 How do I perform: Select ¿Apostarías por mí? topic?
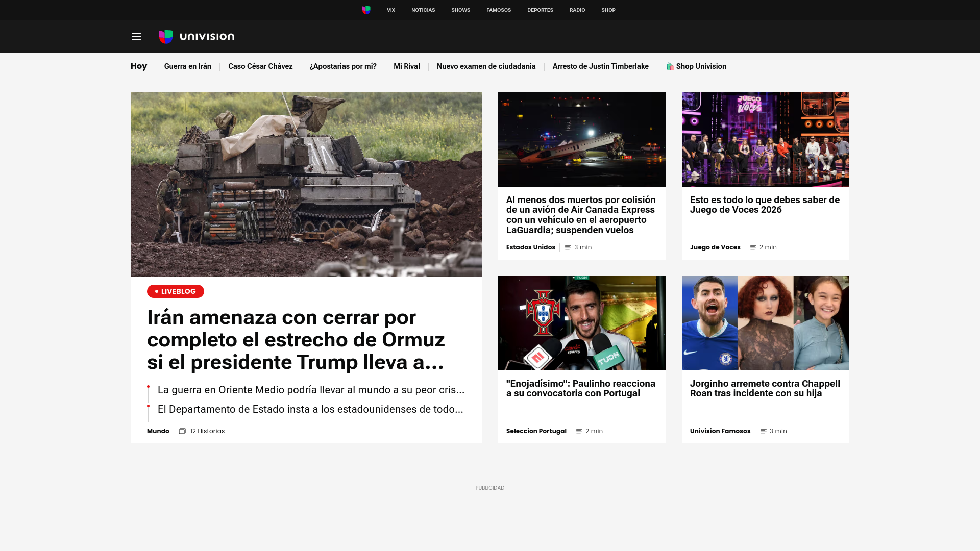click(343, 66)
